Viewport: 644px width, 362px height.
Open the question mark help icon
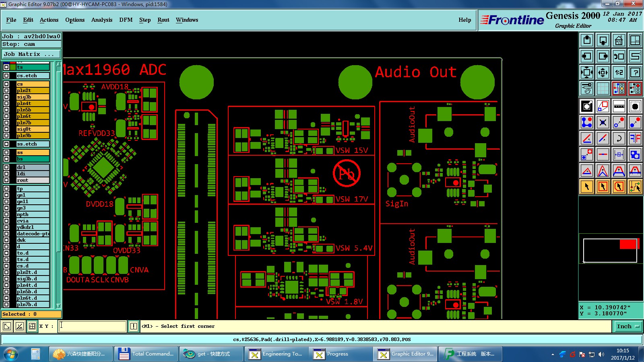click(635, 72)
